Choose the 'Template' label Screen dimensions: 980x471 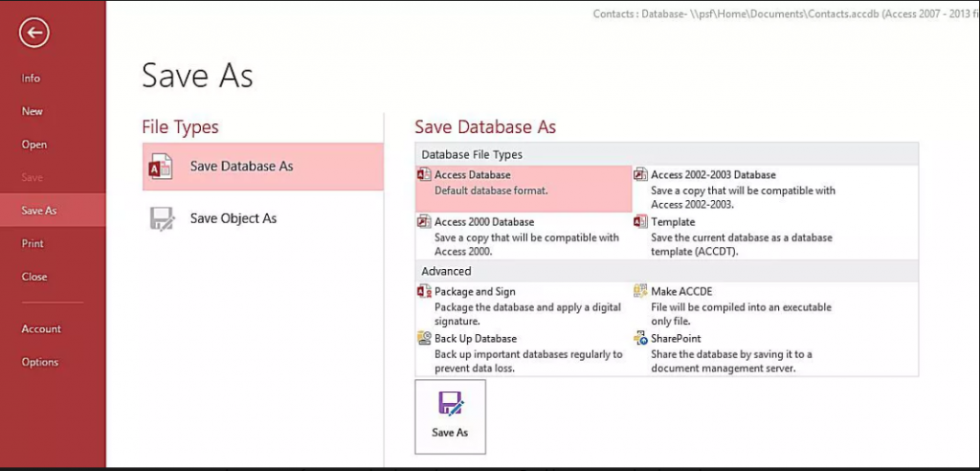673,222
